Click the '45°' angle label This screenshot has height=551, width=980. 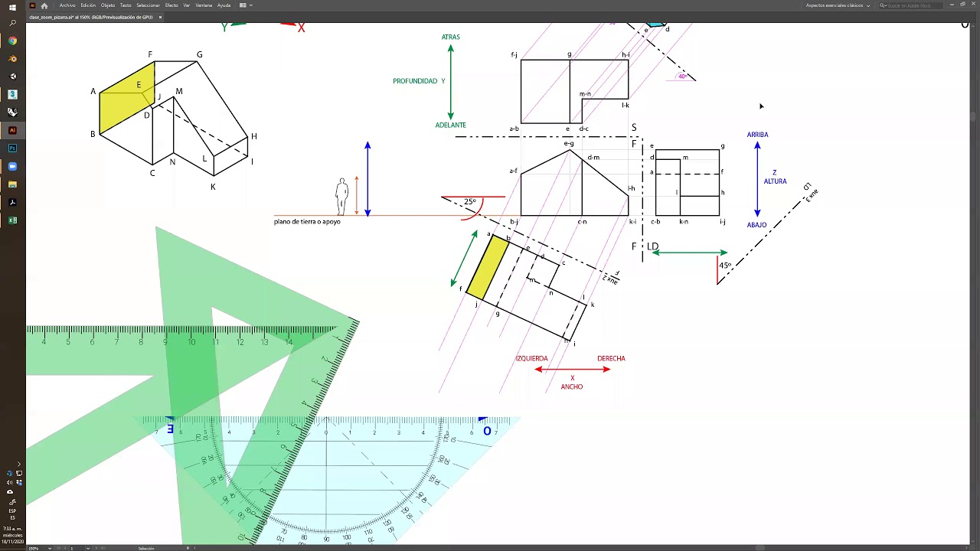click(725, 266)
